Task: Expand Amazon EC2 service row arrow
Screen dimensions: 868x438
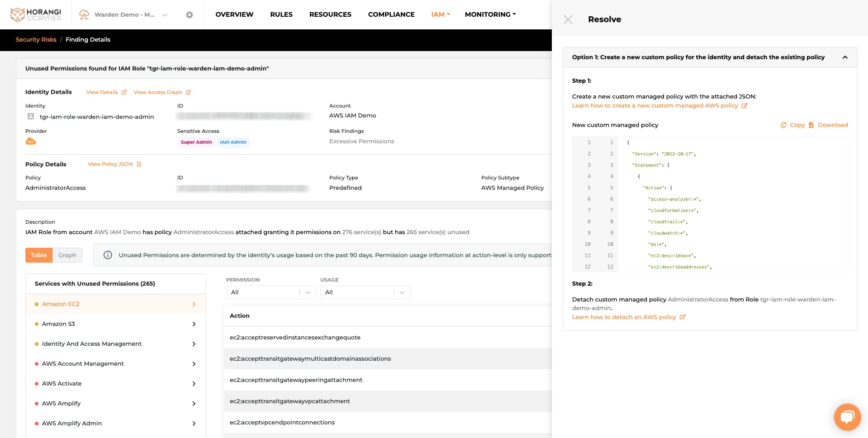Action: 194,304
